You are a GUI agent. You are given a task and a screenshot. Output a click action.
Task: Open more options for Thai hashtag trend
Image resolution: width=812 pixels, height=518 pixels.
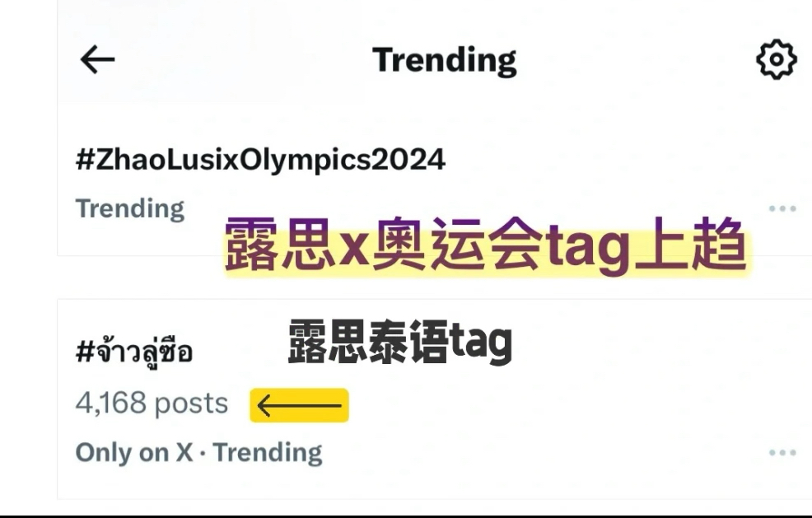click(x=782, y=452)
